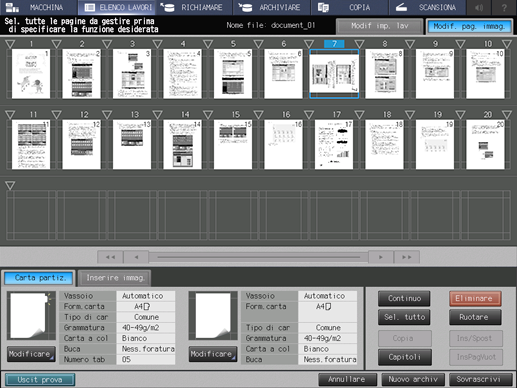Click Uscit prova button
517x388 pixels.
coord(40,380)
